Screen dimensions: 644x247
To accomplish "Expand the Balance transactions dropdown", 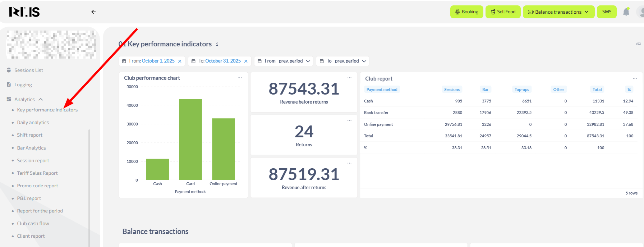I will tap(558, 12).
